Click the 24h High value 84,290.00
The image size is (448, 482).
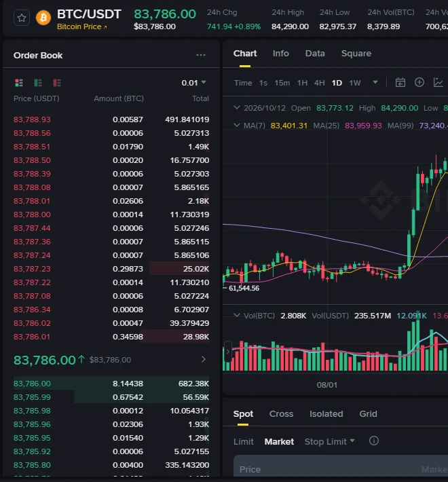coord(290,26)
